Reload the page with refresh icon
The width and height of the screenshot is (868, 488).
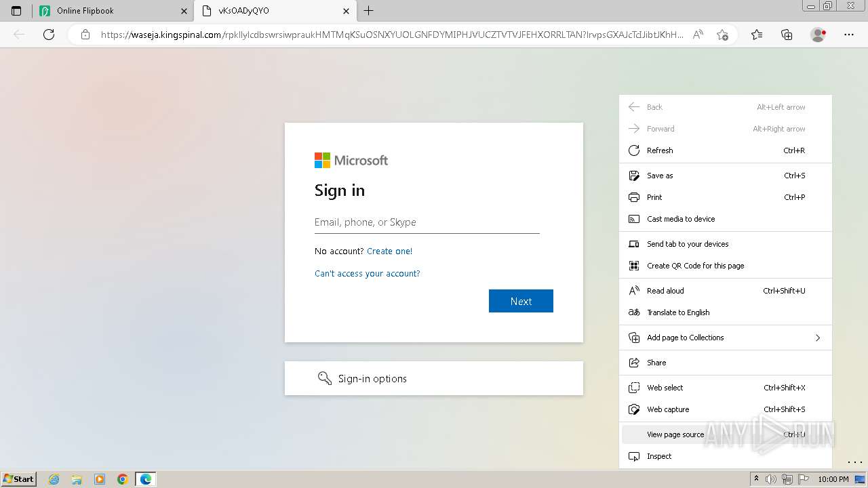coord(49,35)
